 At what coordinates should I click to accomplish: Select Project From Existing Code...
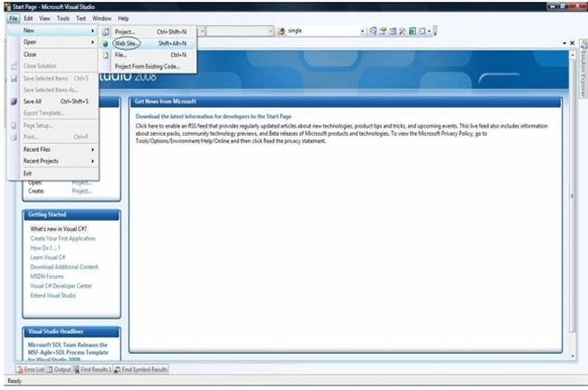tap(148, 67)
